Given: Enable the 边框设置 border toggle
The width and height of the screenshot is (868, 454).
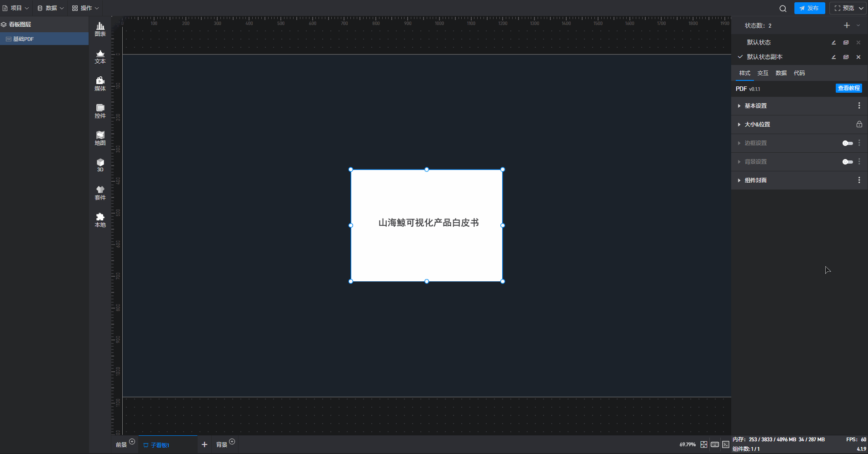Looking at the screenshot, I should click(x=848, y=143).
